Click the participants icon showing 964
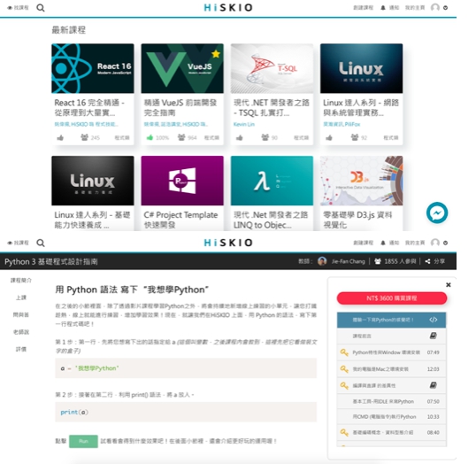The image size is (476, 464). pos(181,137)
